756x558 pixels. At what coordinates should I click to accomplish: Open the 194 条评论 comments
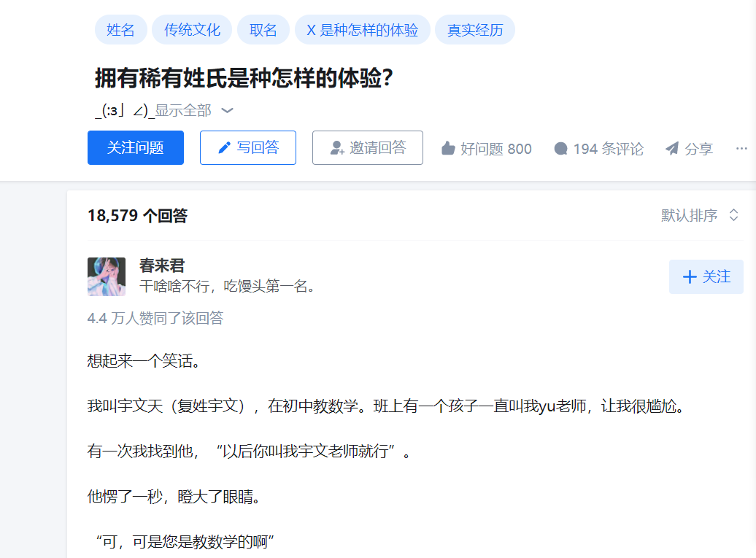tap(608, 149)
